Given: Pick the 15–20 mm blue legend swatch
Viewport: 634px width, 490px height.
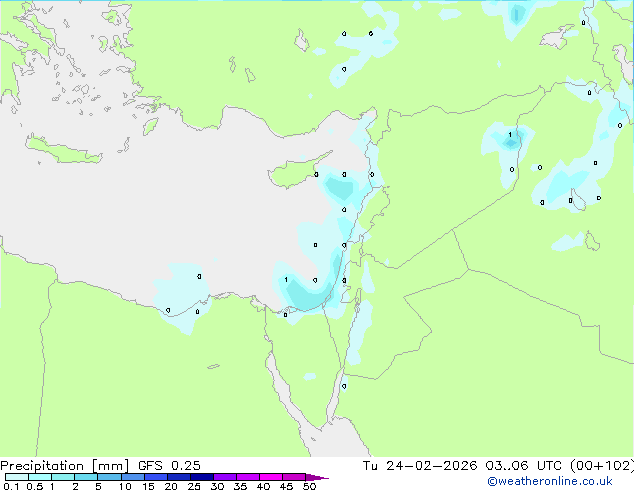Looking at the screenshot, I should coord(155,477).
